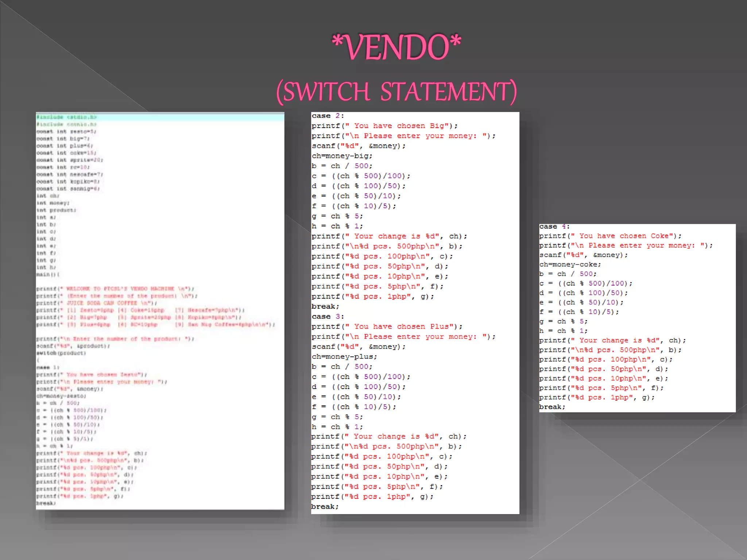Click the 'case 4:' line

tap(554, 226)
